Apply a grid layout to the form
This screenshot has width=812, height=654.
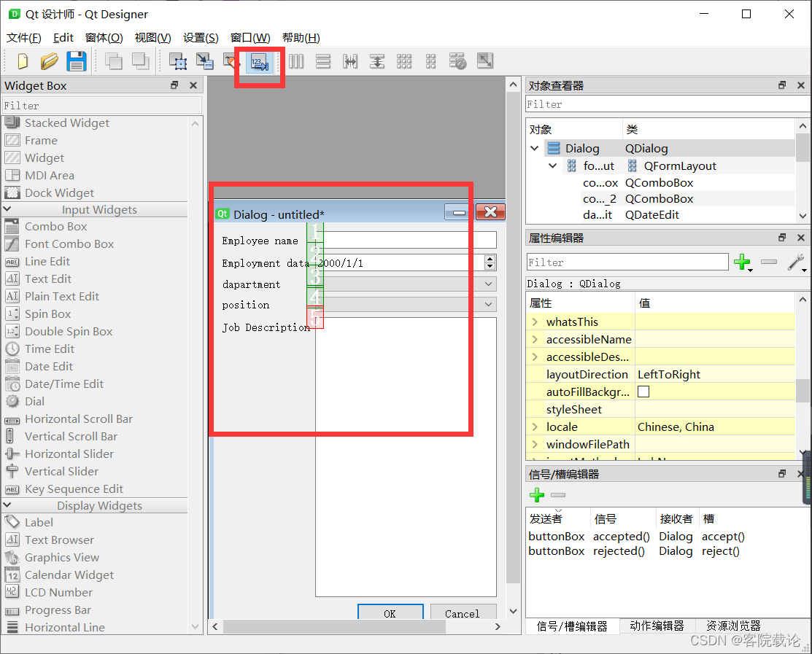coord(404,61)
